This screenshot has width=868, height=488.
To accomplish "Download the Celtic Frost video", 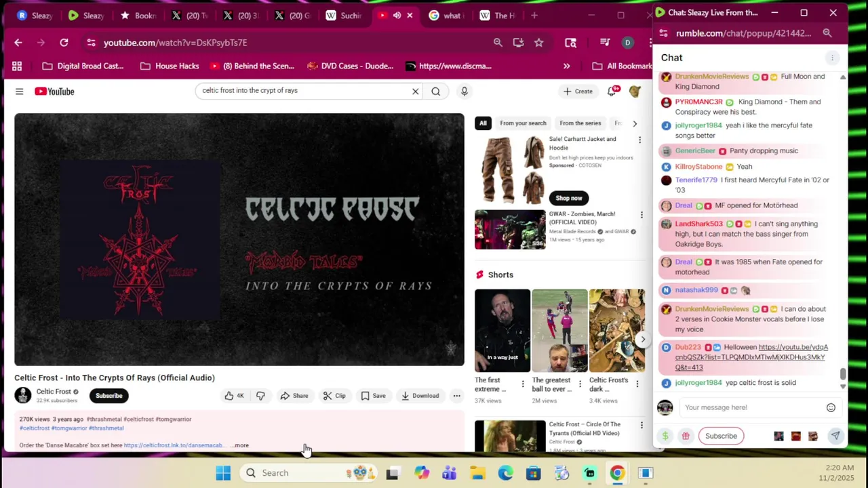I will click(x=420, y=396).
